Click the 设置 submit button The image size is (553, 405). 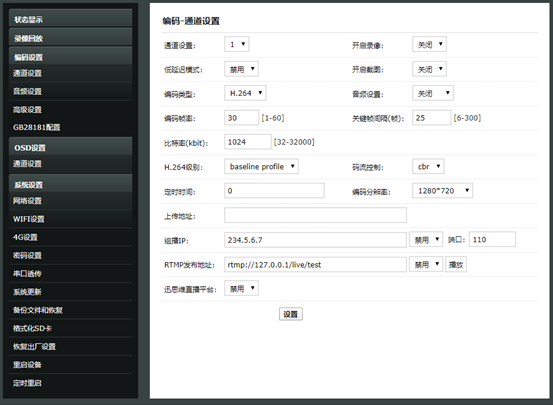tap(291, 314)
